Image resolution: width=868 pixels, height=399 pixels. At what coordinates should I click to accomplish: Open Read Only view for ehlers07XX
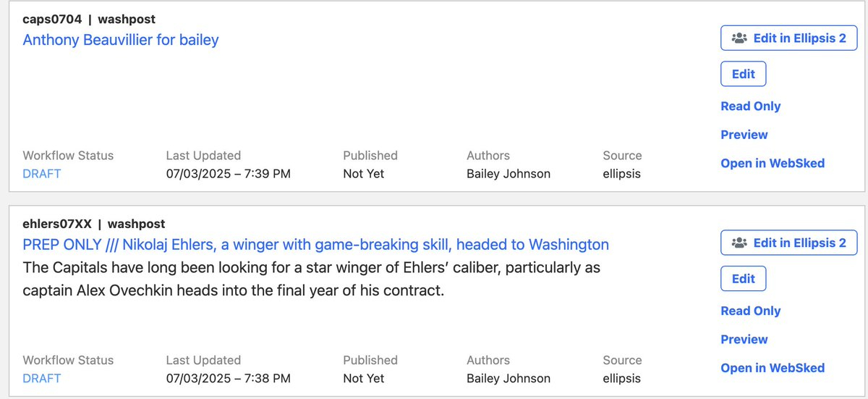[750, 311]
